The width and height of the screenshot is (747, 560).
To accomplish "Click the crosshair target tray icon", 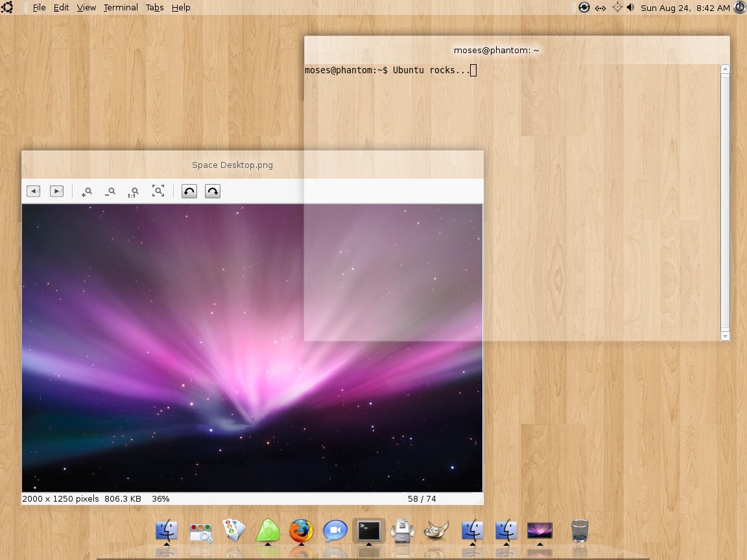I will pyautogui.click(x=617, y=7).
